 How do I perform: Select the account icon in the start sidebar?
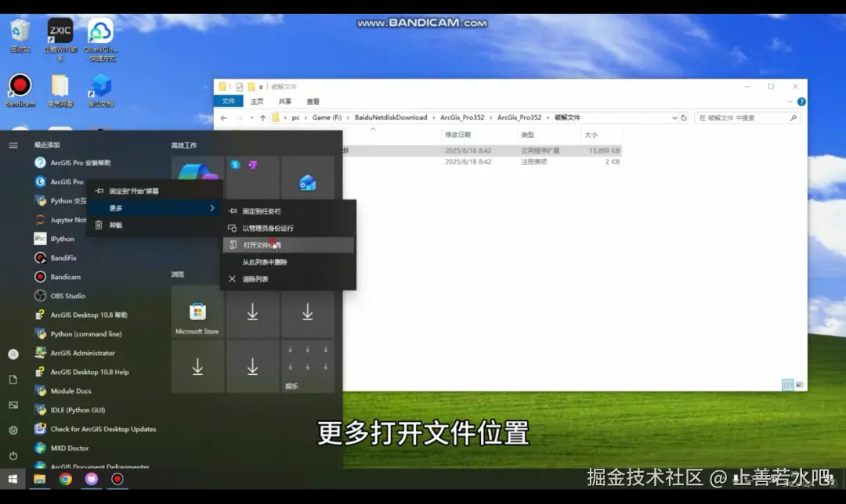click(x=12, y=354)
